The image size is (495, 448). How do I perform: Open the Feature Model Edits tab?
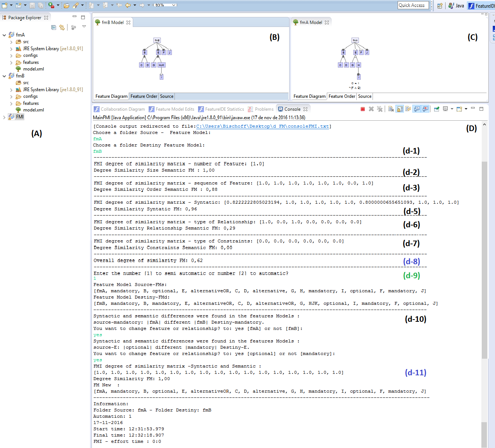coord(172,109)
